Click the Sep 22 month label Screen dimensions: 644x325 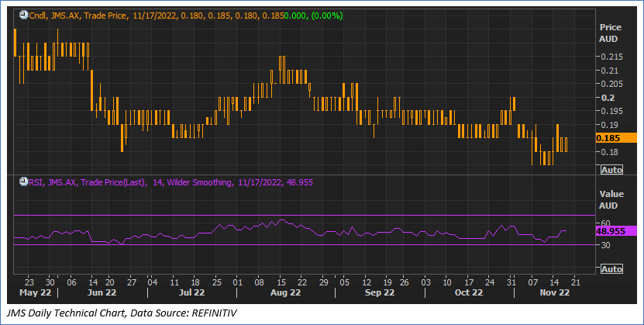[x=380, y=292]
